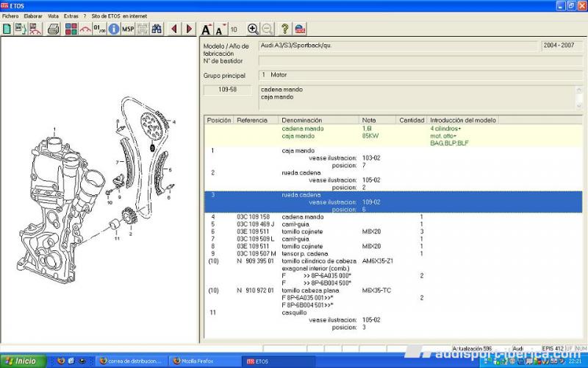This screenshot has width=588, height=368.
Task: Open the Vista menu
Action: tap(53, 16)
